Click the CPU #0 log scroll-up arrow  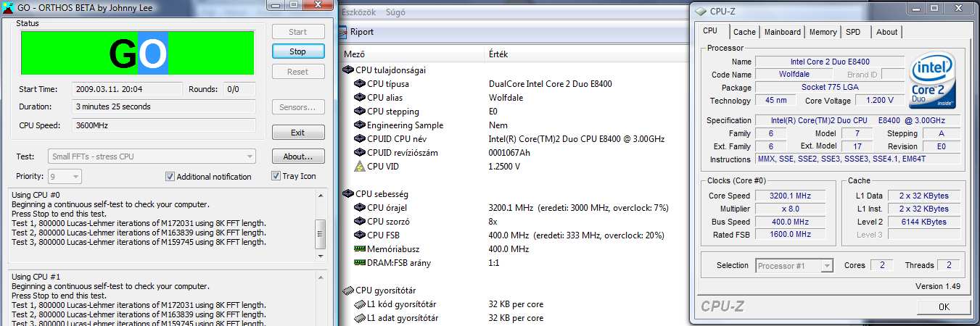click(320, 194)
